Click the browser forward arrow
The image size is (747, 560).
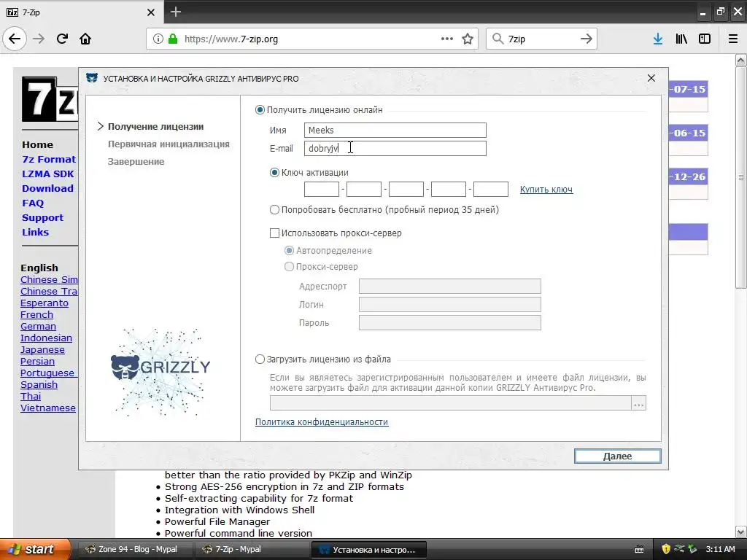(39, 39)
